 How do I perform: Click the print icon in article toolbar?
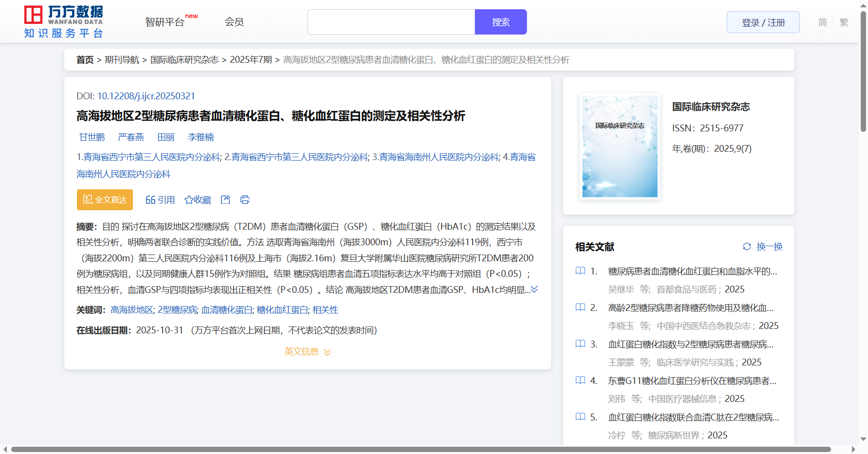[245, 200]
